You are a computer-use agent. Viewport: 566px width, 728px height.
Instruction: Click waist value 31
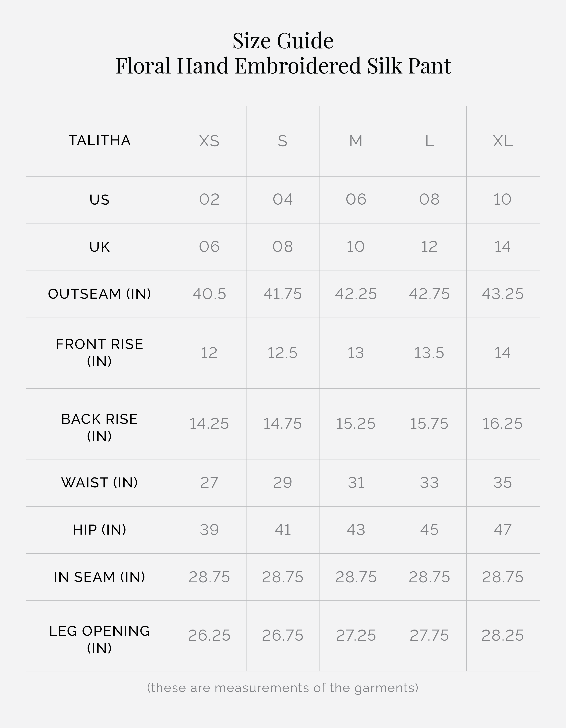[356, 483]
